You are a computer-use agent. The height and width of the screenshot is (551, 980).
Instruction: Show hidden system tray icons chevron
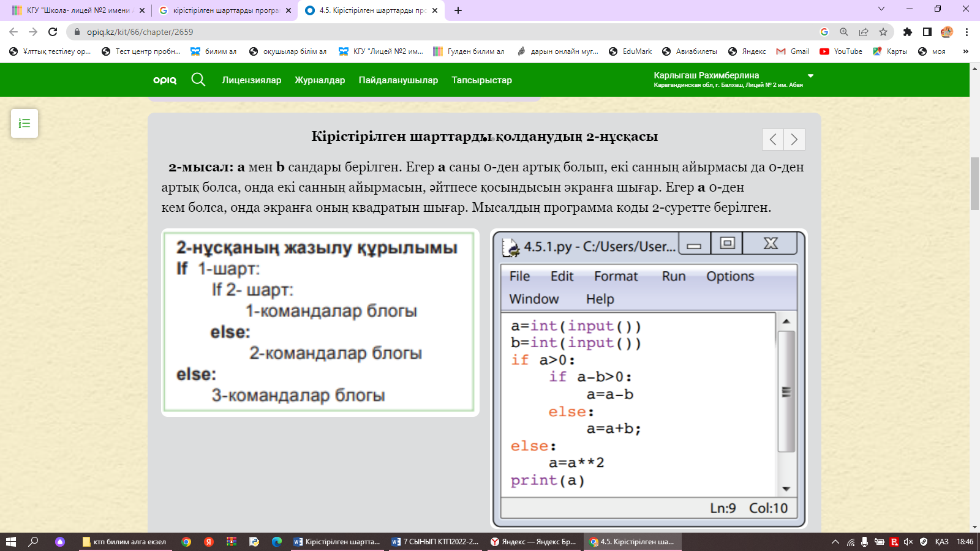pos(835,542)
